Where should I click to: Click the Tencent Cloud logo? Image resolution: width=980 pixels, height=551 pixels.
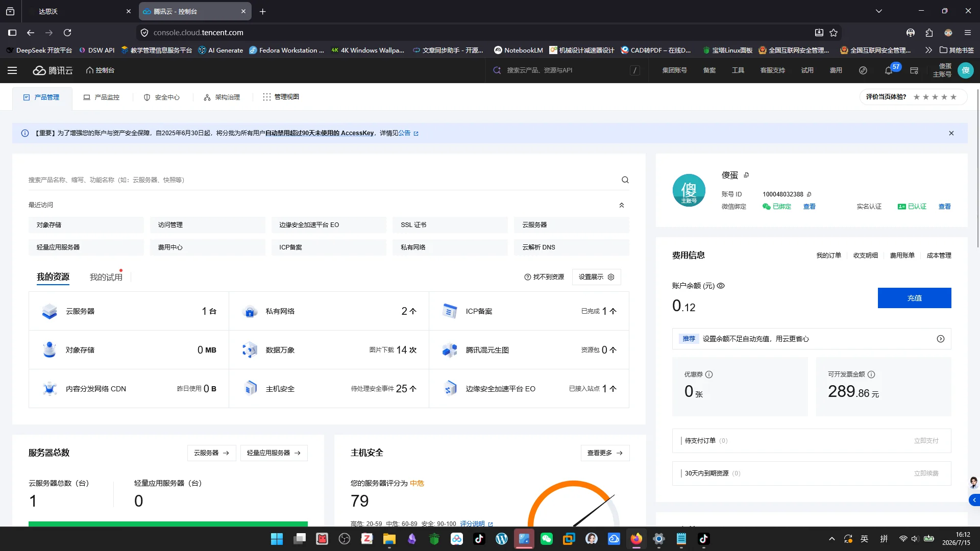click(53, 70)
